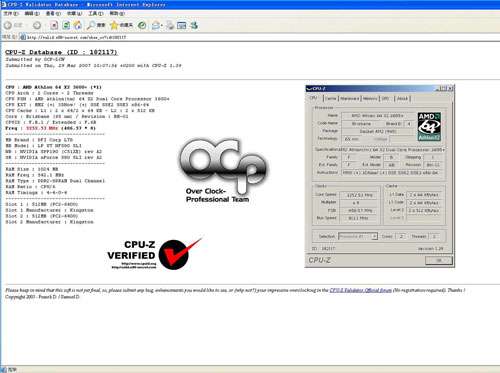
Task: Click the OK button in CPU-Z
Action: (x=439, y=260)
